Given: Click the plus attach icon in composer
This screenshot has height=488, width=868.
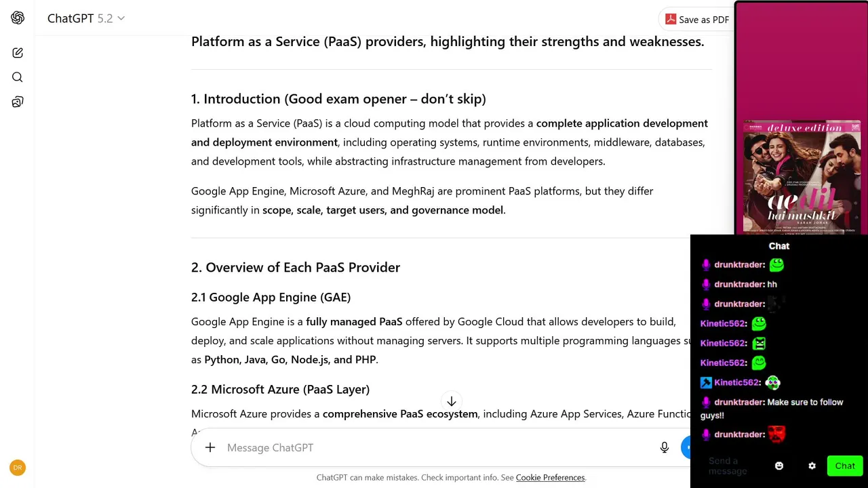Looking at the screenshot, I should (210, 447).
